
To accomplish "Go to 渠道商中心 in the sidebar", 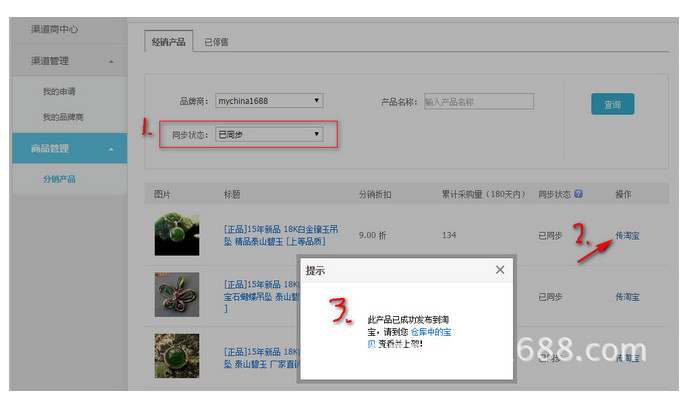I will coord(54,29).
